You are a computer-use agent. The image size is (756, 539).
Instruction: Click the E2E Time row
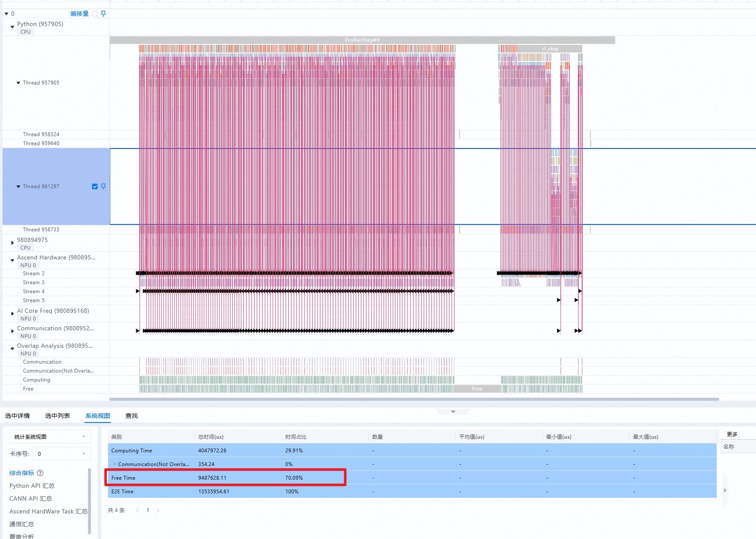click(412, 491)
